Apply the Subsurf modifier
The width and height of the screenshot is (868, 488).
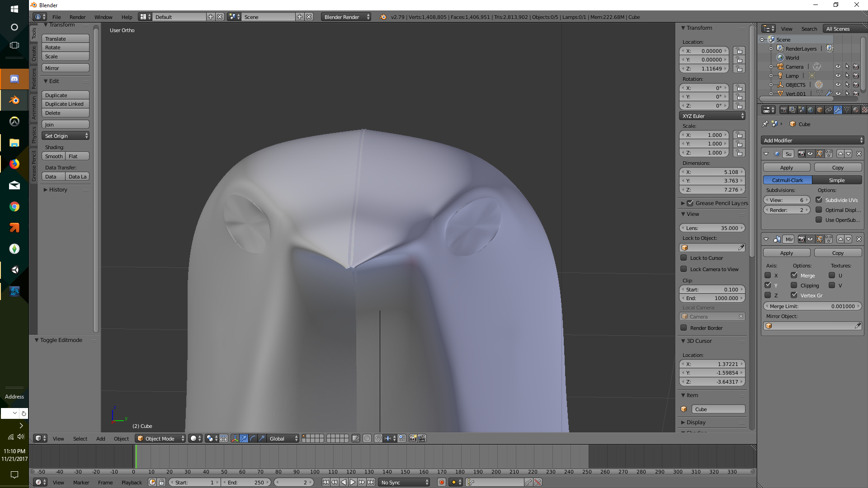(x=787, y=168)
